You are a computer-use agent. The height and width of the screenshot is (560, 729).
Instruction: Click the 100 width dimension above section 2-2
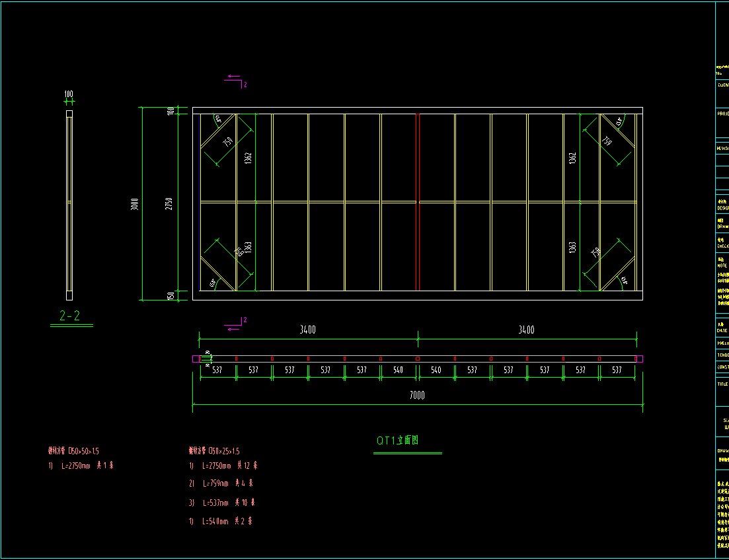[69, 94]
